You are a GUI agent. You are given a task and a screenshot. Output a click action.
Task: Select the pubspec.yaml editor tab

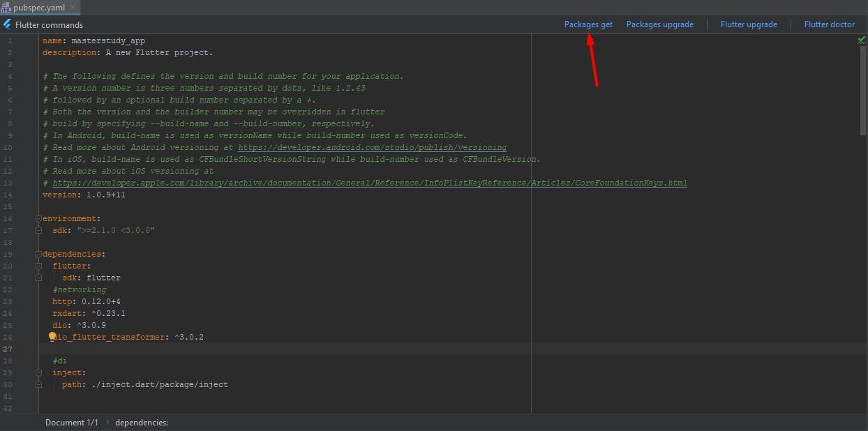coord(39,7)
